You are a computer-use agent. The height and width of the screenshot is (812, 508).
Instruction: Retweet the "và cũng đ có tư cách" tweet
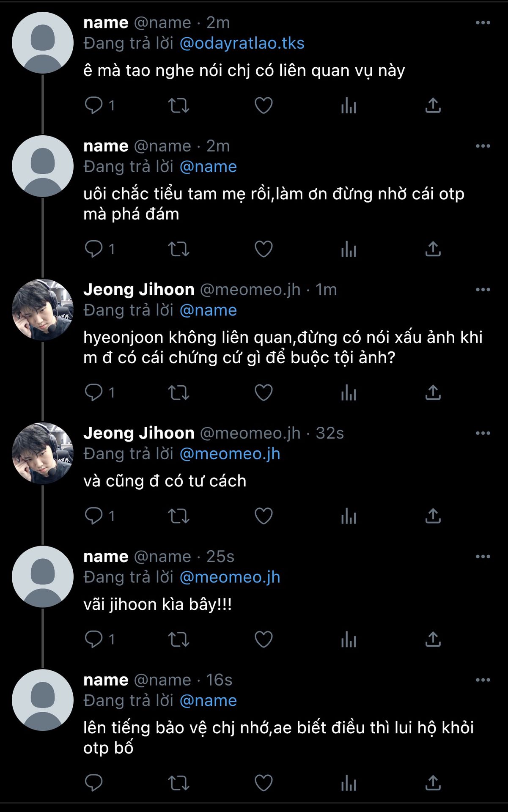click(x=178, y=516)
